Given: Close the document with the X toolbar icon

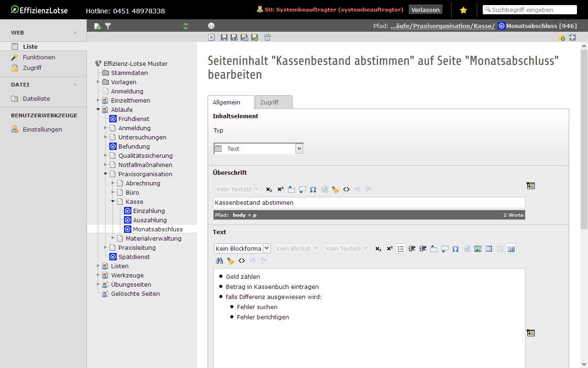Looking at the screenshot, I should [211, 37].
